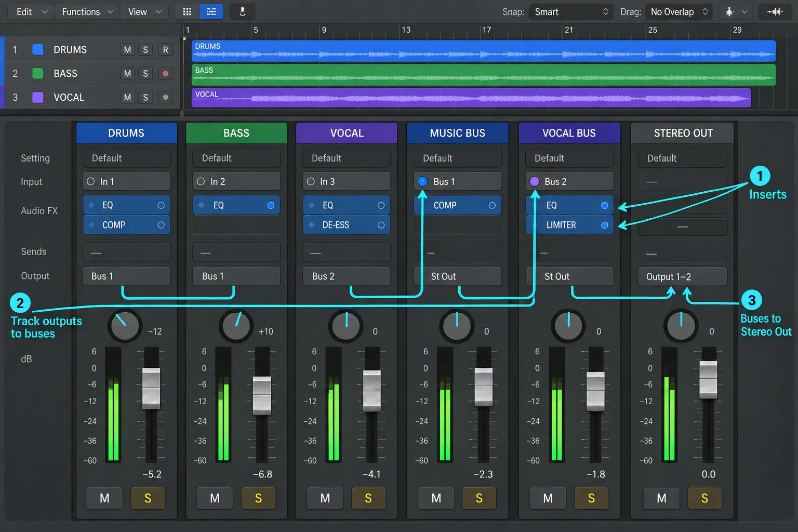Open the Functions menu

[87, 11]
